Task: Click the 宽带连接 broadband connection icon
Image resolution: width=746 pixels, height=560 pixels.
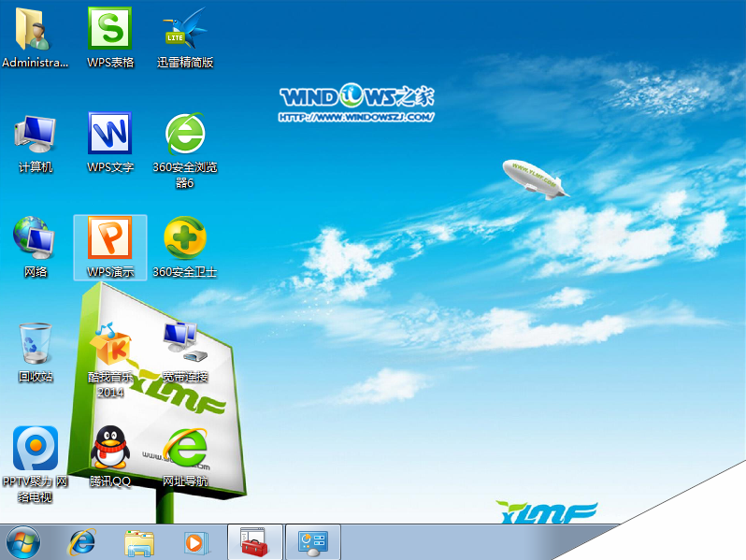Action: (185, 344)
